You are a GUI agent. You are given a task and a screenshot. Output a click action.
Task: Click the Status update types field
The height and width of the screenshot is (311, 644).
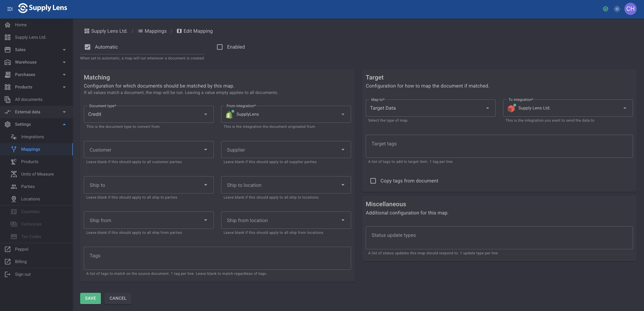[499, 238]
